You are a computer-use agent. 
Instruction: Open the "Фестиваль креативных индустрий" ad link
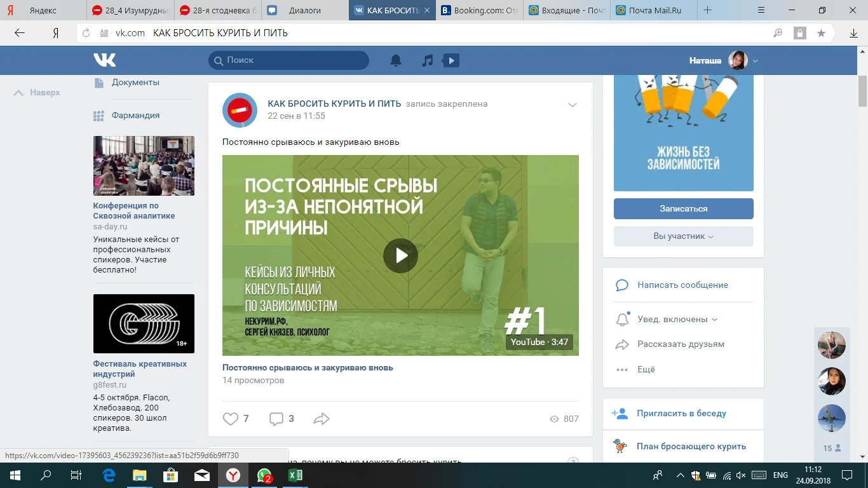pyautogui.click(x=140, y=369)
